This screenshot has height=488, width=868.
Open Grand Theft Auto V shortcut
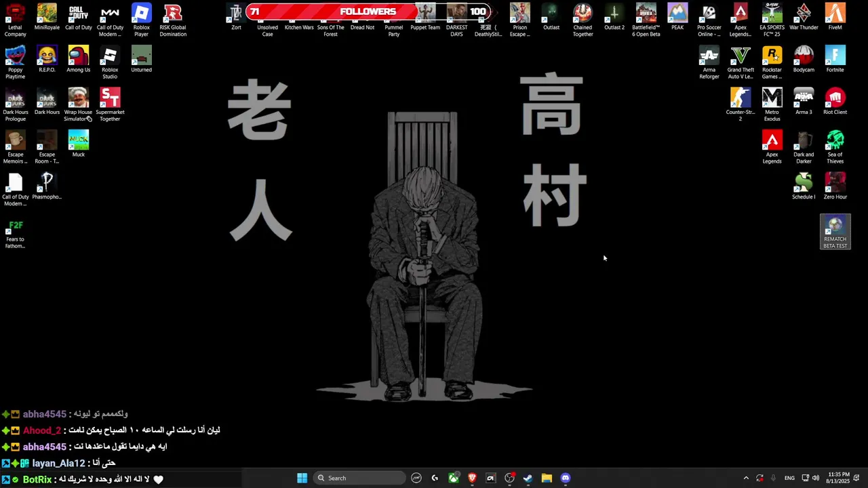741,62
